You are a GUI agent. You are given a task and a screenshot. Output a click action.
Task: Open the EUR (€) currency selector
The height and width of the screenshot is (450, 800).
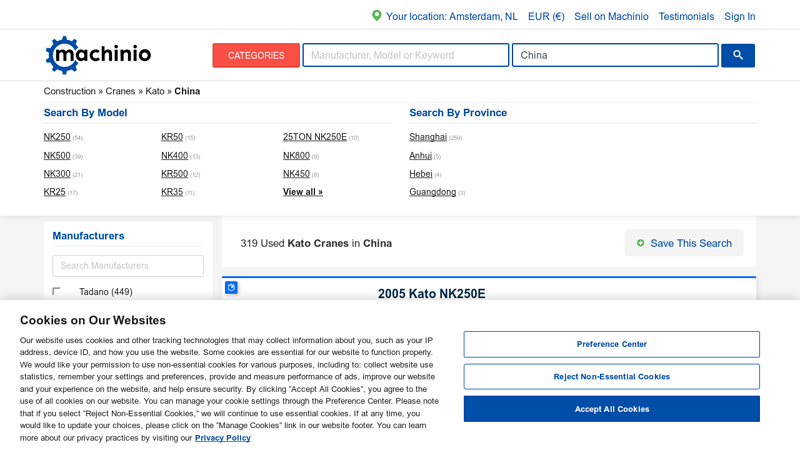[x=546, y=16]
